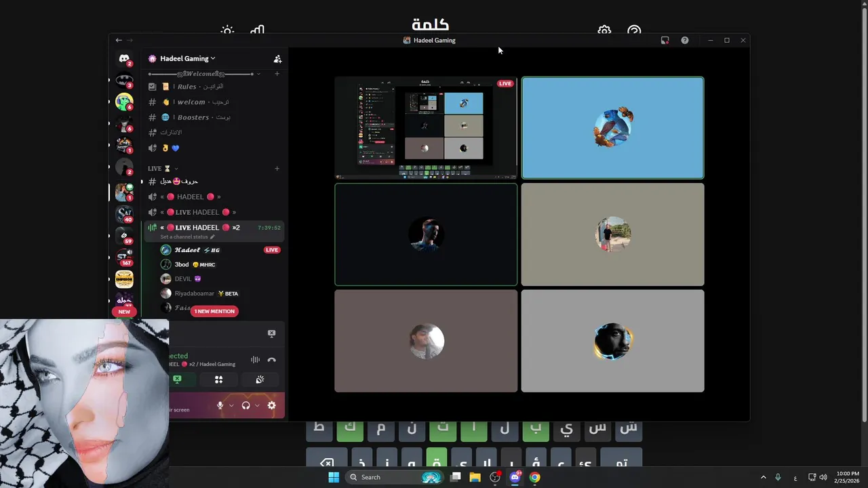868x488 pixels.
Task: Toggle microphone mute in user panel
Action: coord(220,405)
